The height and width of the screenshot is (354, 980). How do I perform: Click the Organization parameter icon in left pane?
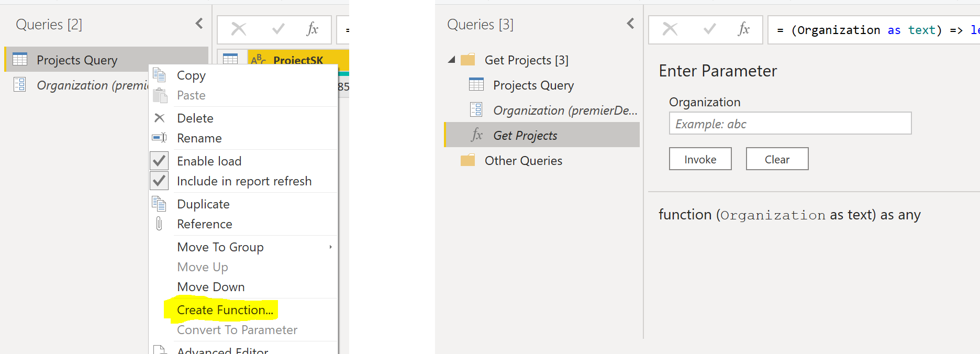20,85
